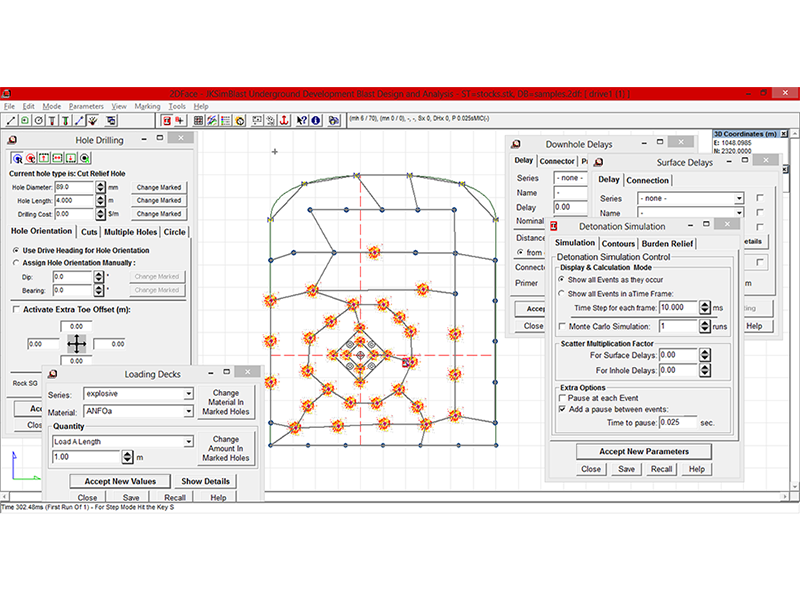
Task: Click the Hole Diameter spinner arrows
Action: click(101, 187)
